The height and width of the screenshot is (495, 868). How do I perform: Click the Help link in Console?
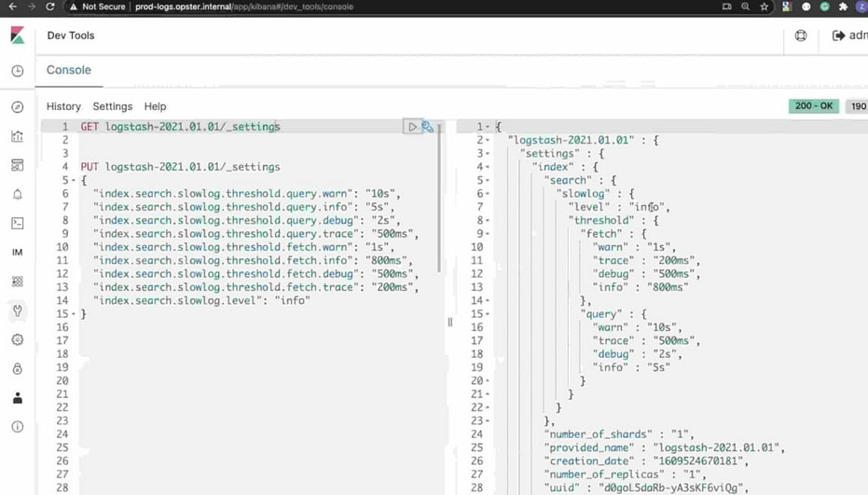tap(155, 106)
